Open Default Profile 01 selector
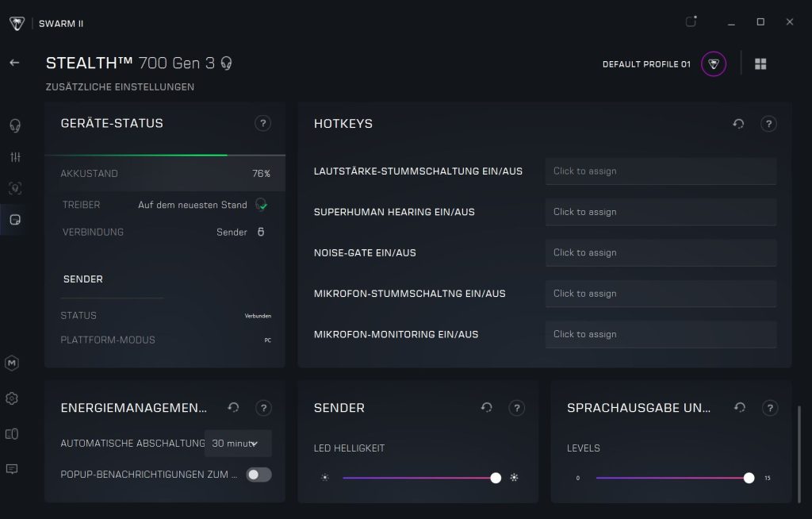Screen dimensions: 812x519 [713, 64]
